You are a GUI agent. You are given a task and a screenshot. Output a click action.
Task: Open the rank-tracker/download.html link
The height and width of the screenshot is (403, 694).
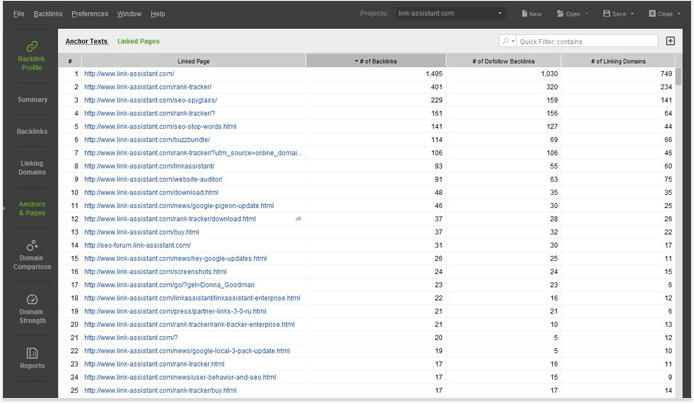170,219
